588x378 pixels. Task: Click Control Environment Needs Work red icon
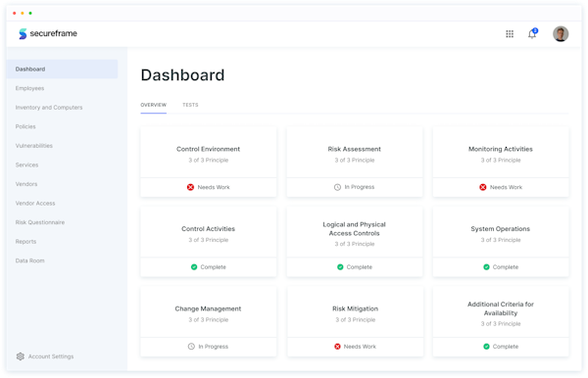(190, 187)
